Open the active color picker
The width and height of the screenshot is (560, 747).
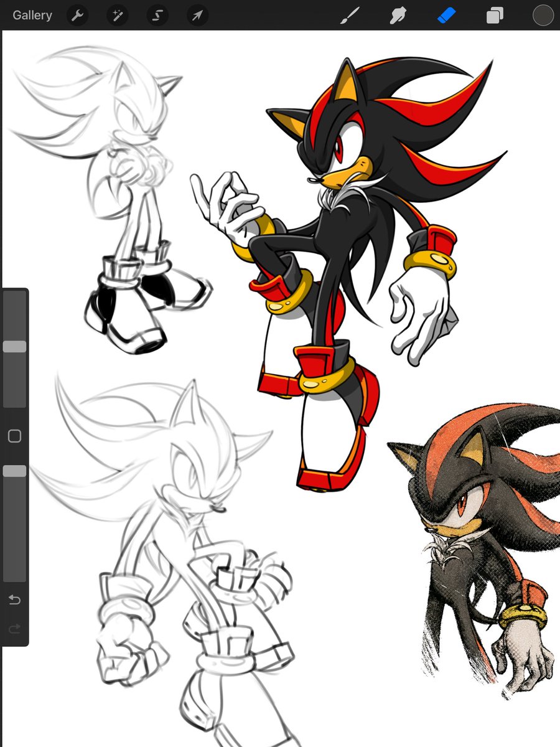(542, 15)
